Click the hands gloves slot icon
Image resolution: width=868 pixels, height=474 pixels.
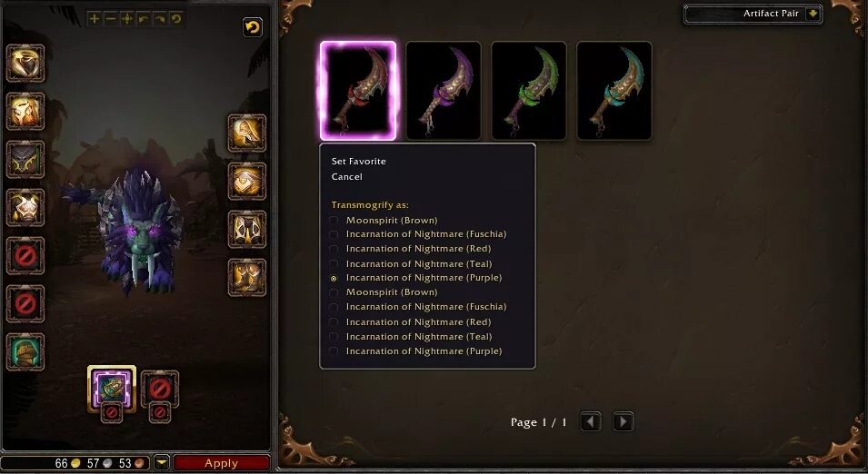pyautogui.click(x=247, y=133)
